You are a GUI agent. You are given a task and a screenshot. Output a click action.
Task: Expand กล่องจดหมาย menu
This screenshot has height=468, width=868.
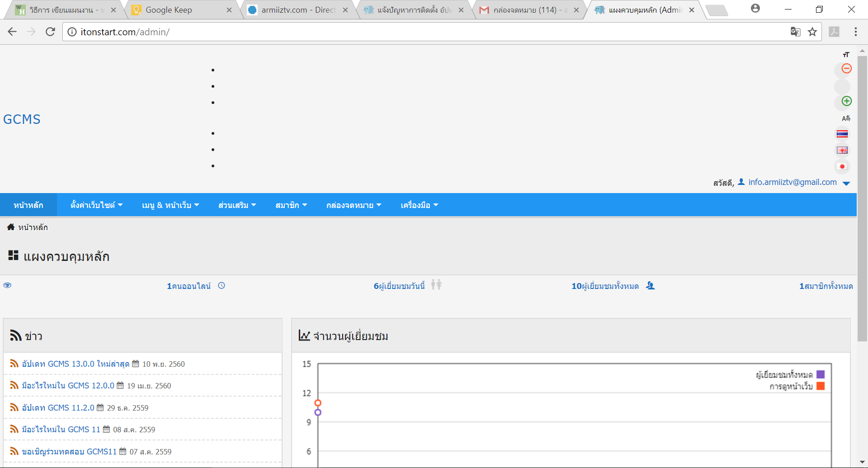tap(354, 205)
